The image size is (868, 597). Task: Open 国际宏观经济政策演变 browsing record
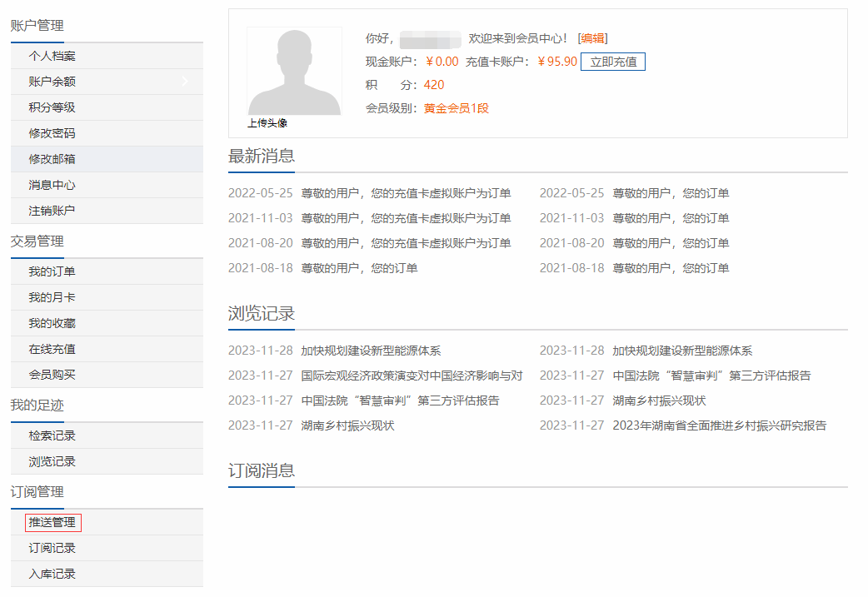[412, 376]
